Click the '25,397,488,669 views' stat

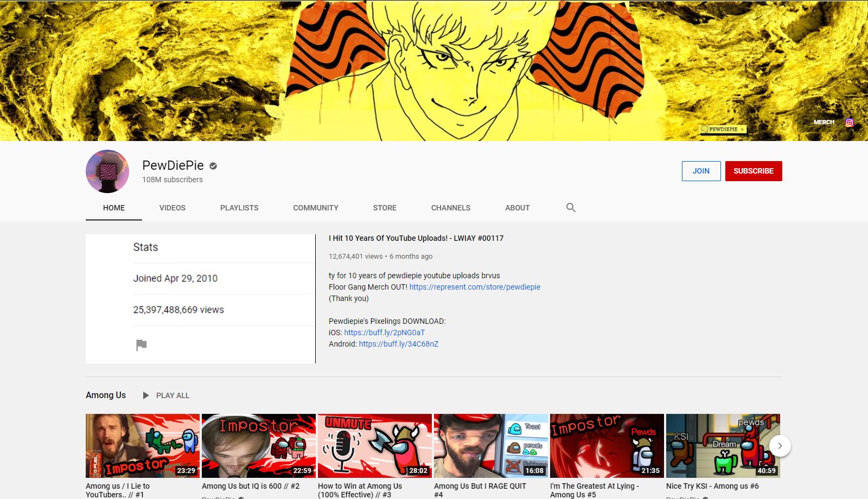(178, 310)
